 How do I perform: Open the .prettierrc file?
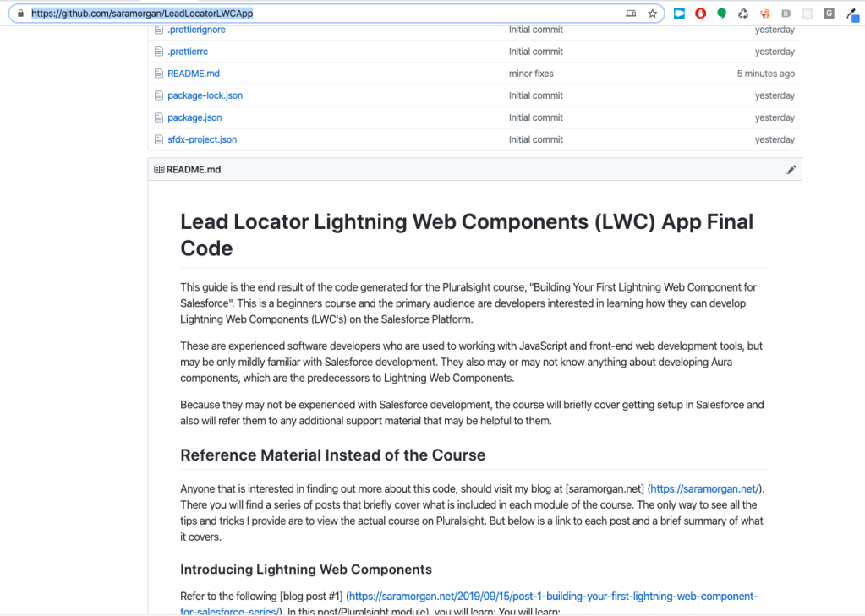188,52
